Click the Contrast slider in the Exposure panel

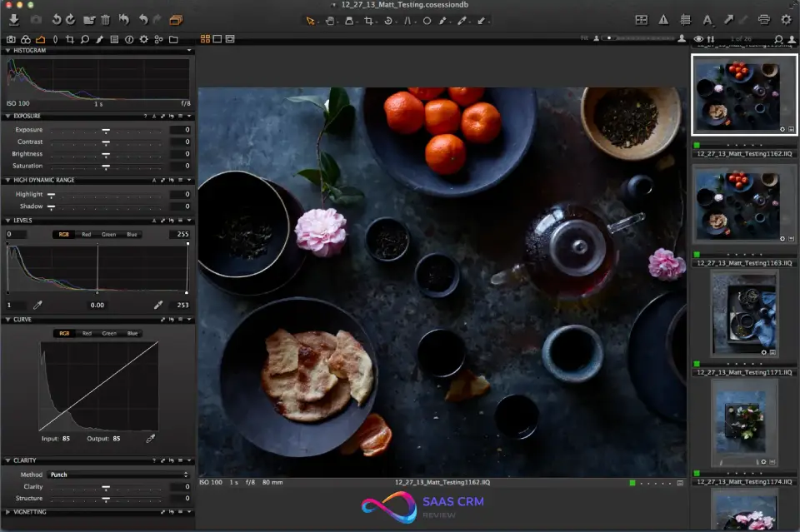(106, 142)
